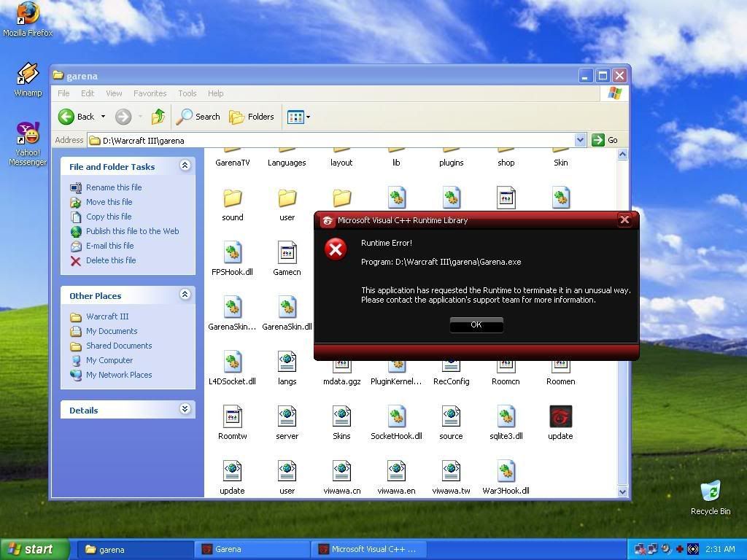Select the red Garena update icon
747x560 pixels.
[560, 417]
